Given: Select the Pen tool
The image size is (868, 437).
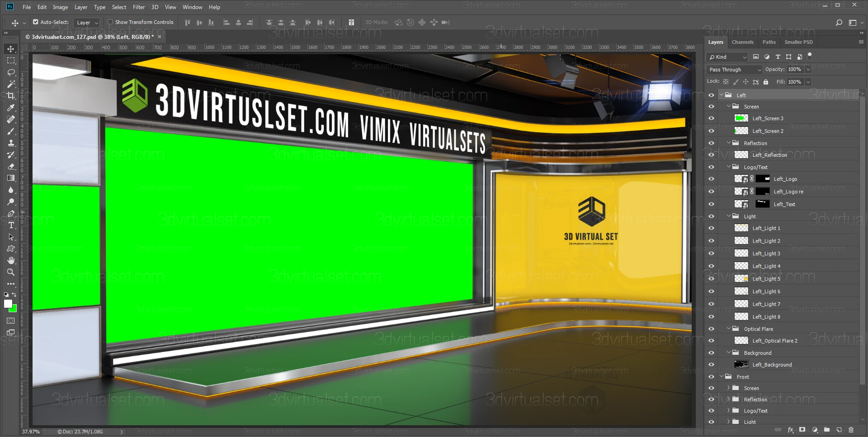Looking at the screenshot, I should click(x=11, y=213).
